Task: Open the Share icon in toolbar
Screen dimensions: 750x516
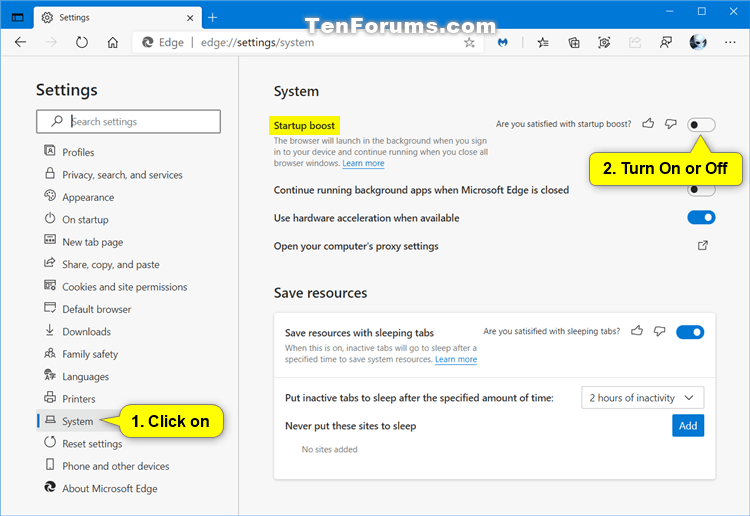Action: click(635, 43)
